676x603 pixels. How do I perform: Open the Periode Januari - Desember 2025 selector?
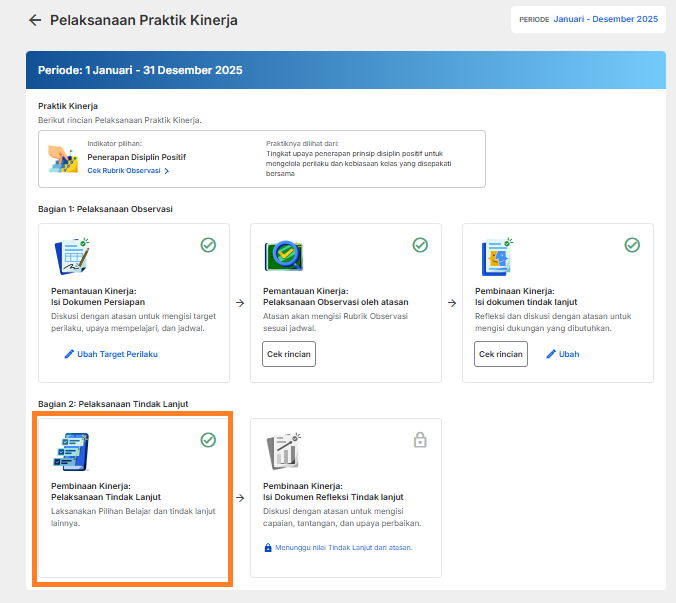pyautogui.click(x=588, y=19)
